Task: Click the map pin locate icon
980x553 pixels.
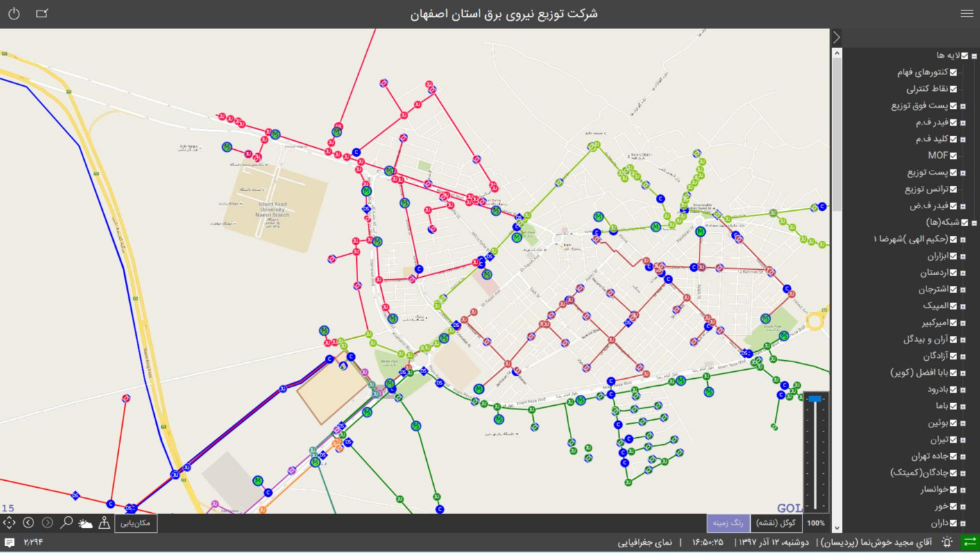Action: click(104, 522)
